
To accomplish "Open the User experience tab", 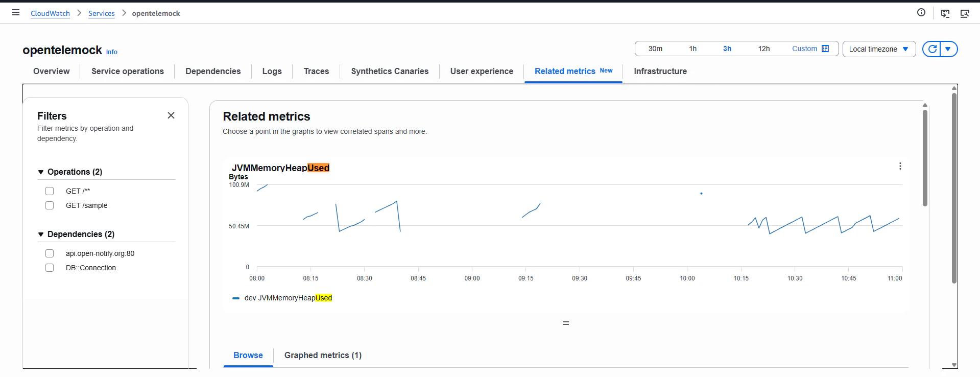I will click(482, 71).
